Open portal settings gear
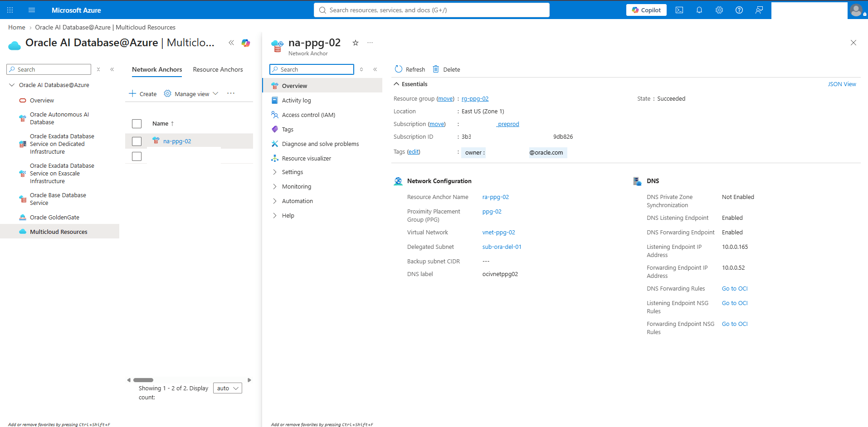The image size is (868, 427). click(x=719, y=10)
